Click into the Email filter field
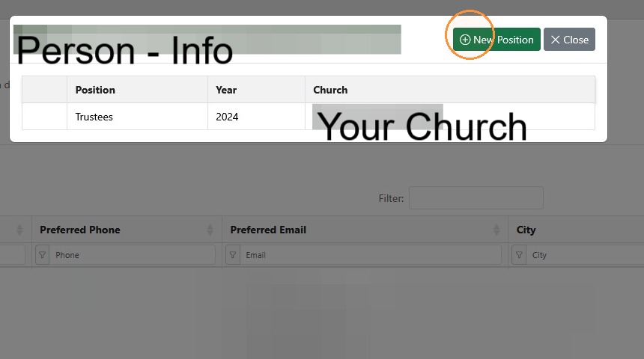 coord(371,255)
